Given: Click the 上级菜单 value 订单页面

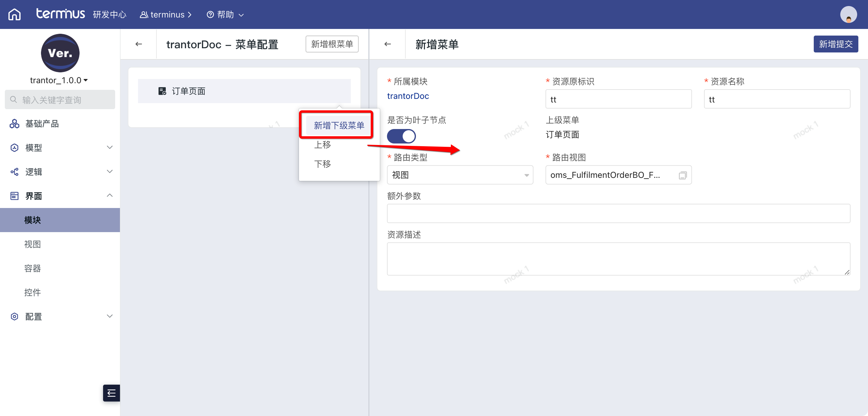Looking at the screenshot, I should pos(562,135).
